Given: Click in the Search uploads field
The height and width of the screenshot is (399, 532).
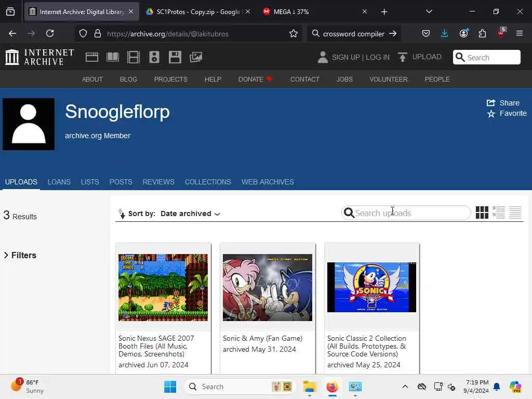Looking at the screenshot, I should [x=406, y=213].
